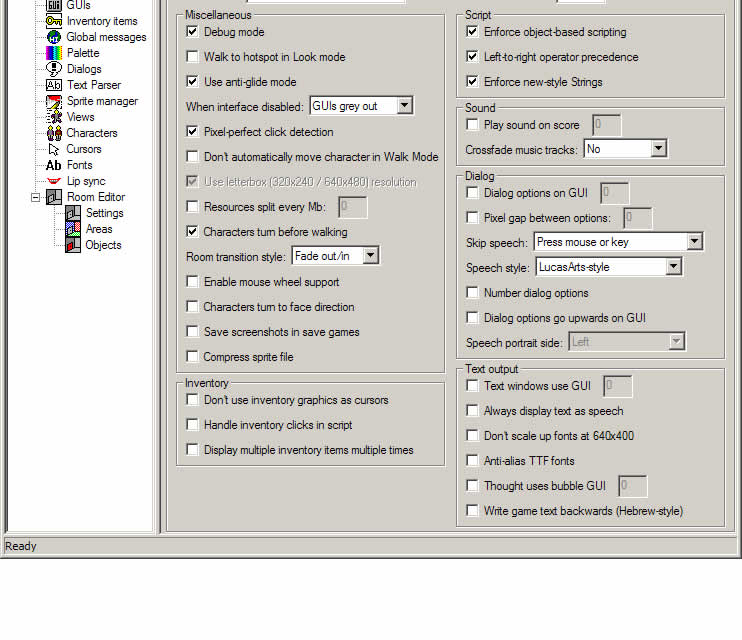Enable Don't automatically move character in Walk Mode
The width and height of the screenshot is (742, 640).
point(192,157)
